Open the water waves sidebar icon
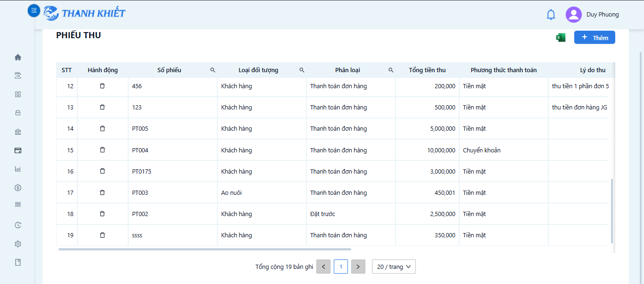This screenshot has width=644, height=284. [x=18, y=205]
